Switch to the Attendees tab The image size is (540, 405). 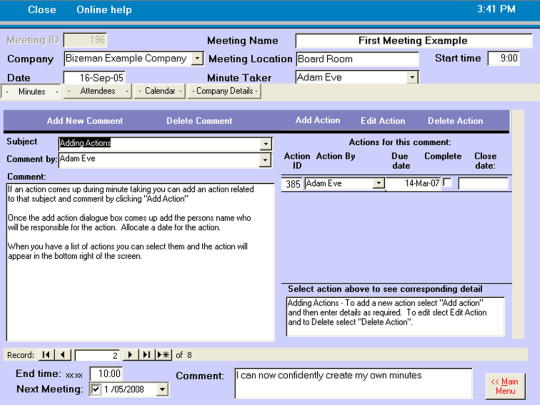[x=98, y=91]
